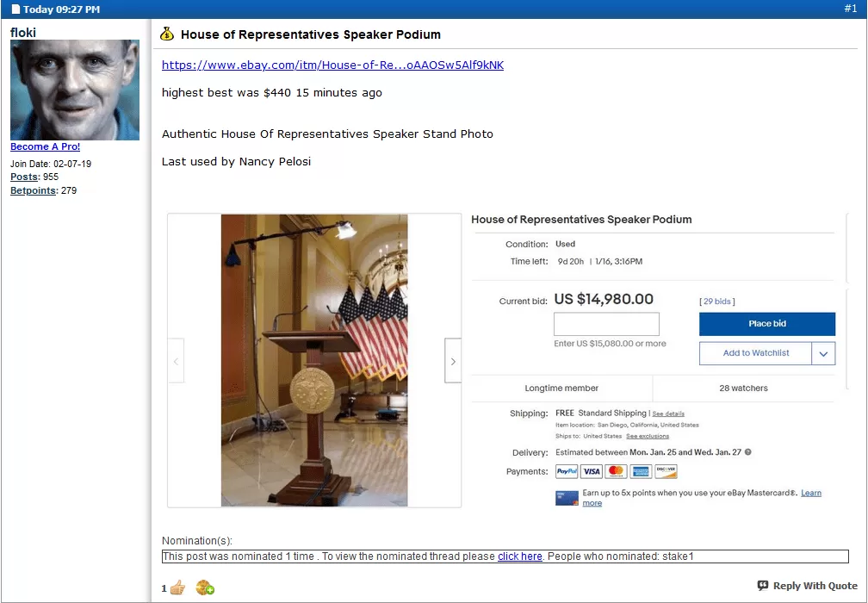Screen dimensions: 868x603
Task: Click the bid amount input field
Action: [x=607, y=324]
